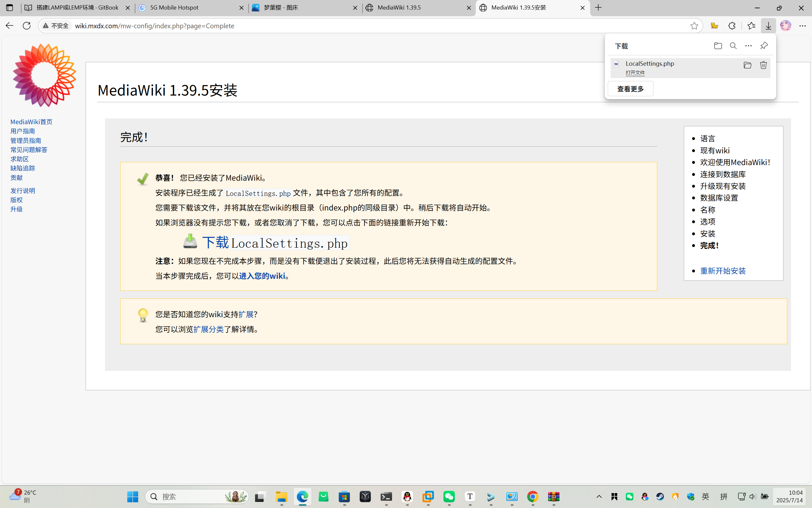This screenshot has width=812, height=508.
Task: Click 进入您的wiki link
Action: pos(262,276)
